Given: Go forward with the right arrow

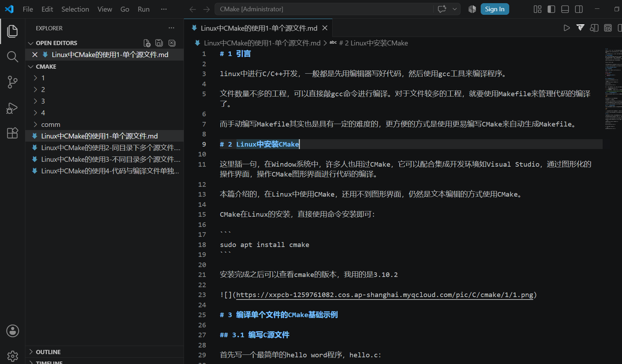Looking at the screenshot, I should 207,9.
